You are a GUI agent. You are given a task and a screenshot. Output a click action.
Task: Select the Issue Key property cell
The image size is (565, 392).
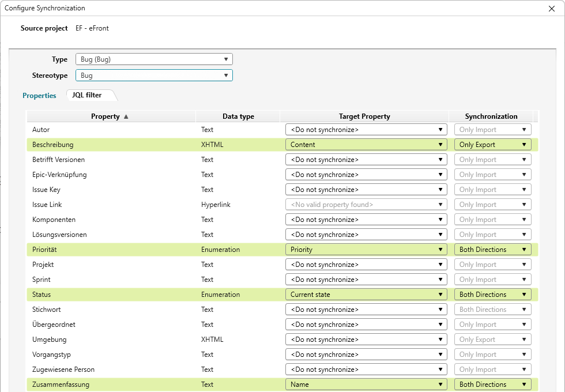[111, 190]
